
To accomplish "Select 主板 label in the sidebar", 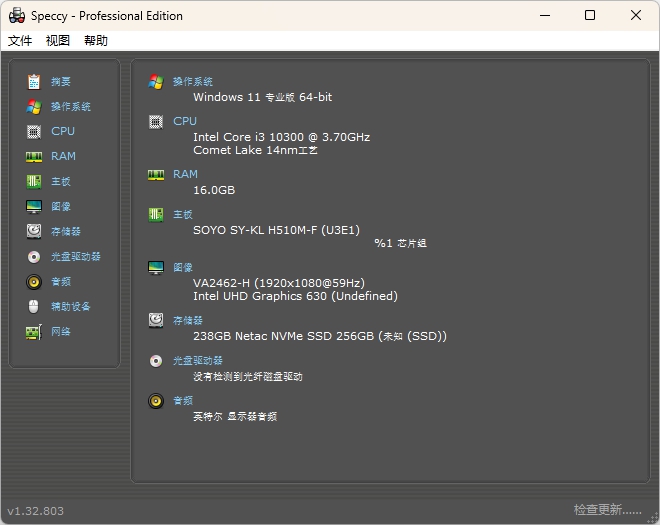I will pyautogui.click(x=61, y=181).
